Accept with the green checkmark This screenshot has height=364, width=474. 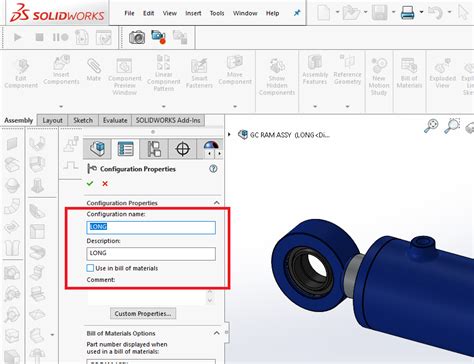90,183
